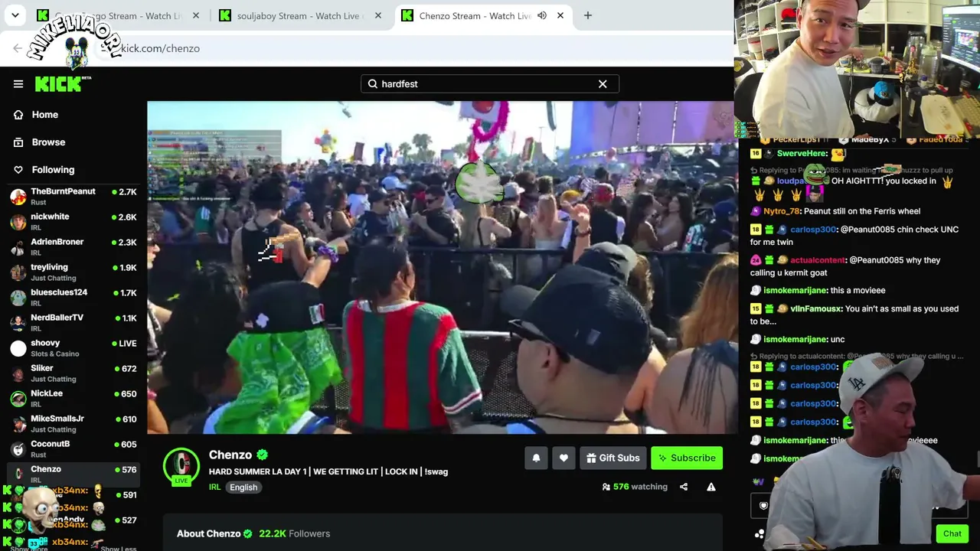Click Chenzo's live profile avatar below the video
The image size is (980, 551).
[x=181, y=466]
